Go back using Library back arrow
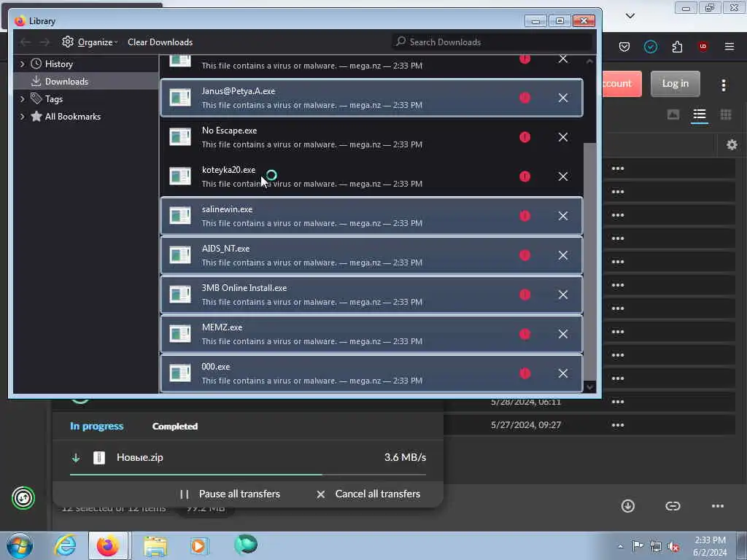The width and height of the screenshot is (747, 560). tap(26, 42)
